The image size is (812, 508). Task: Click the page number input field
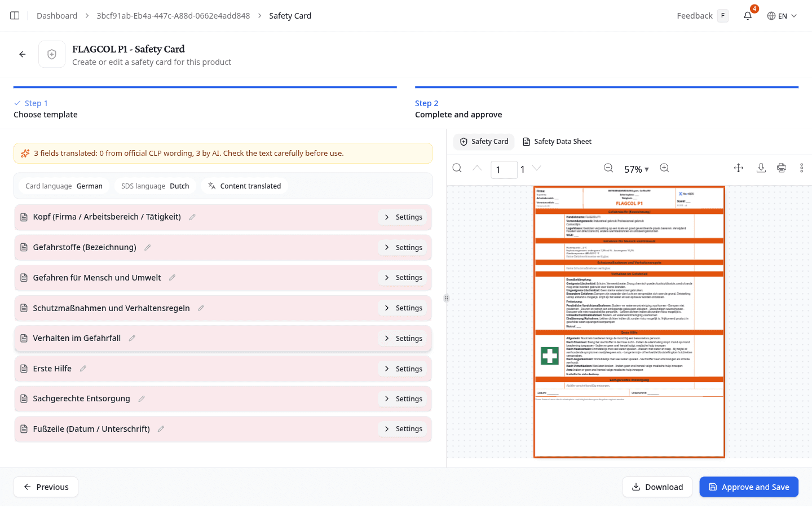pos(504,170)
